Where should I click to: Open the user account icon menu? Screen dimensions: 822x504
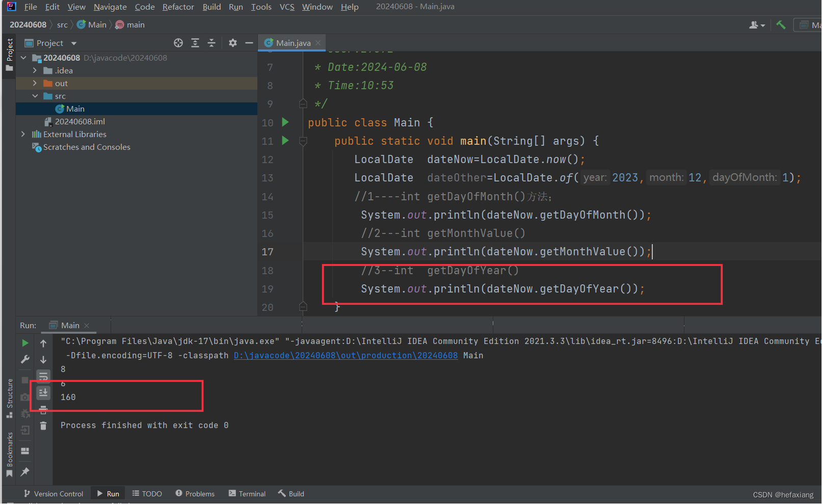pyautogui.click(x=757, y=24)
